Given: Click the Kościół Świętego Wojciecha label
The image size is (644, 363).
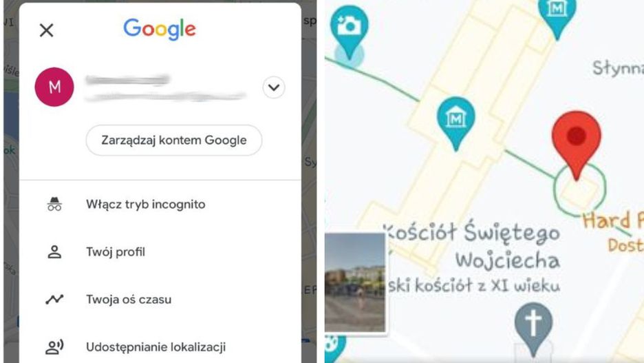Looking at the screenshot, I should click(472, 247).
